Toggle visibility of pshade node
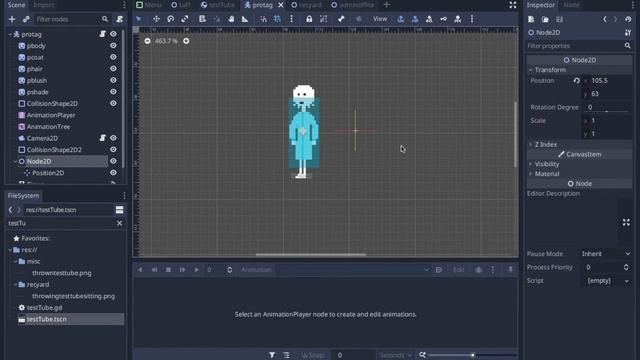Viewport: 640px width, 360px height. tap(113, 92)
